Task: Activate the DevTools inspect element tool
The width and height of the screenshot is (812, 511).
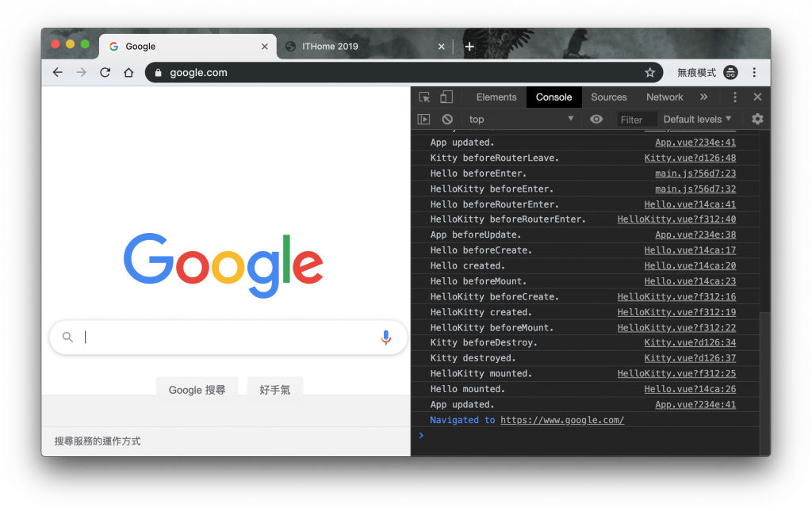Action: [x=425, y=97]
